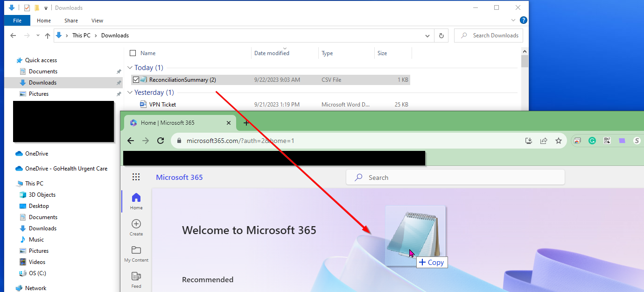This screenshot has width=644, height=292.
Task: Open Explorer Help with the question mark
Action: tap(524, 21)
